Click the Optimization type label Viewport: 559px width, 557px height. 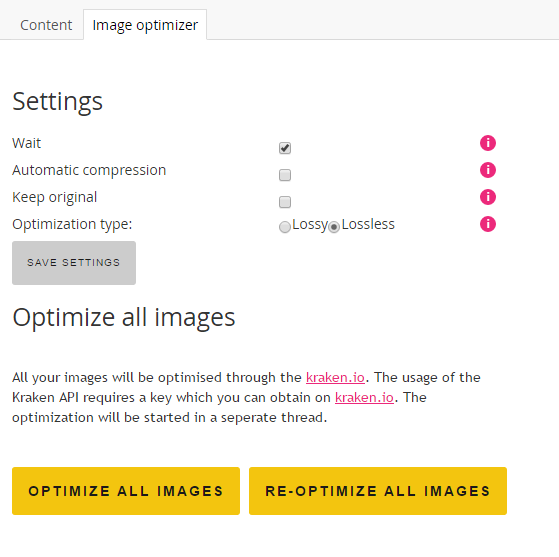pyautogui.click(x=72, y=224)
